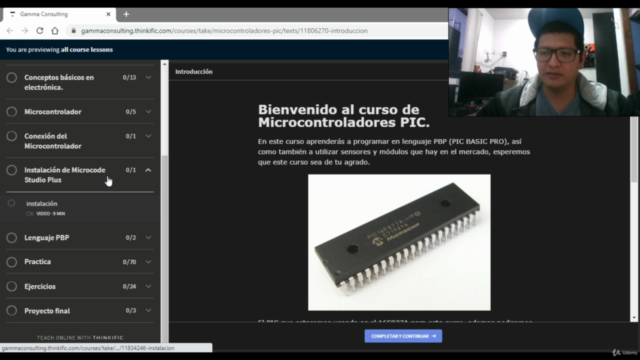This screenshot has height=360, width=640.
Task: Toggle completion circle for Microcontrolador
Action: (11, 111)
